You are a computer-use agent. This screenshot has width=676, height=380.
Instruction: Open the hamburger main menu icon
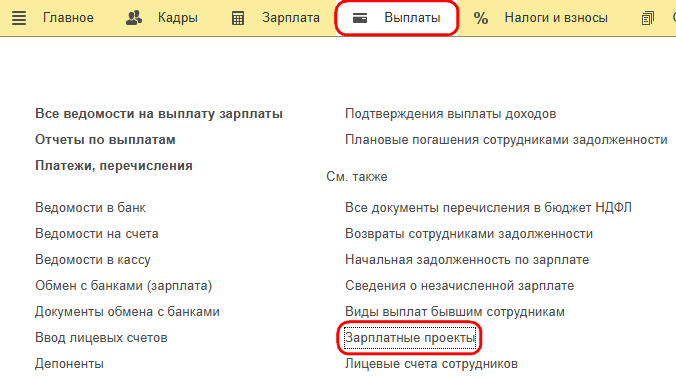click(19, 18)
